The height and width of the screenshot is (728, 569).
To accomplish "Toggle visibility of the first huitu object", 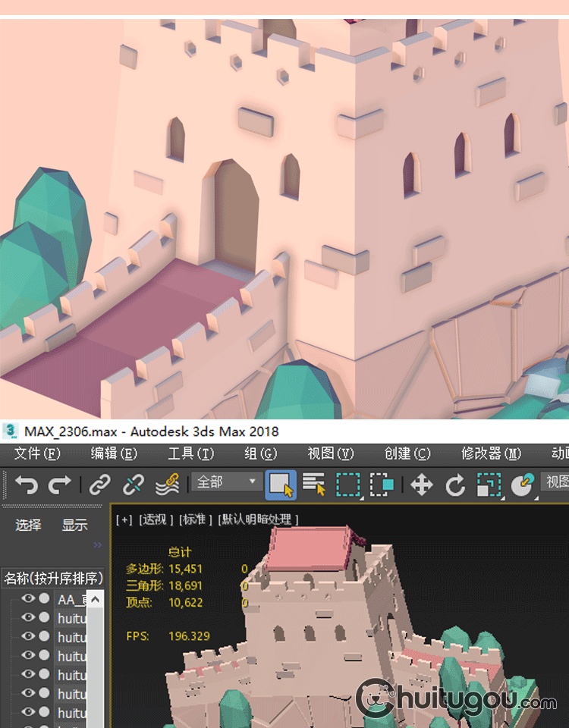I will [28, 618].
